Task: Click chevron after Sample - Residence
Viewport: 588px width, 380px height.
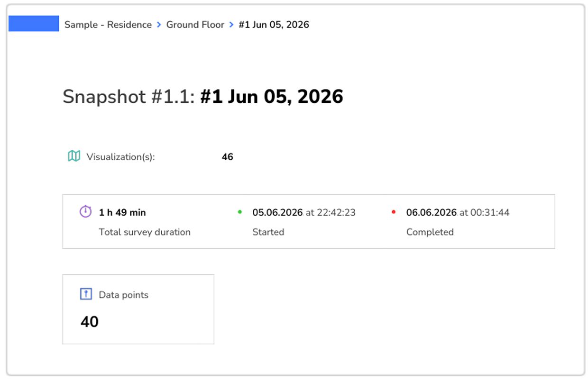Action: tap(159, 25)
